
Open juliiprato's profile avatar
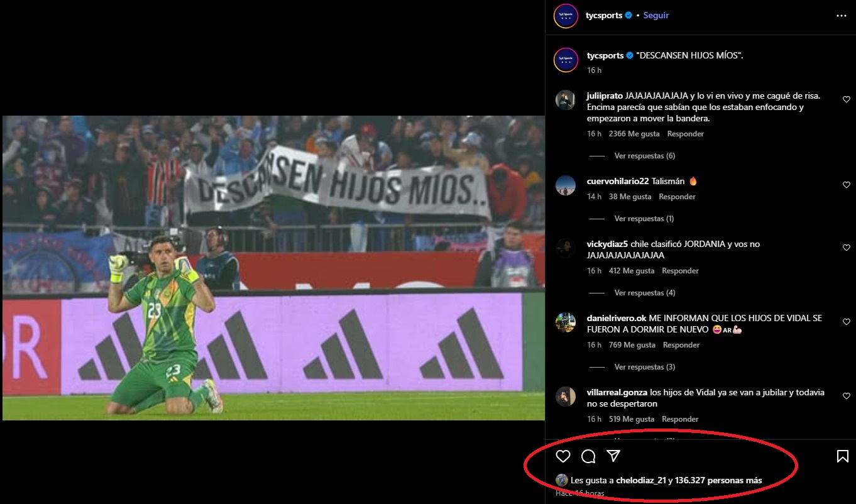(x=566, y=100)
